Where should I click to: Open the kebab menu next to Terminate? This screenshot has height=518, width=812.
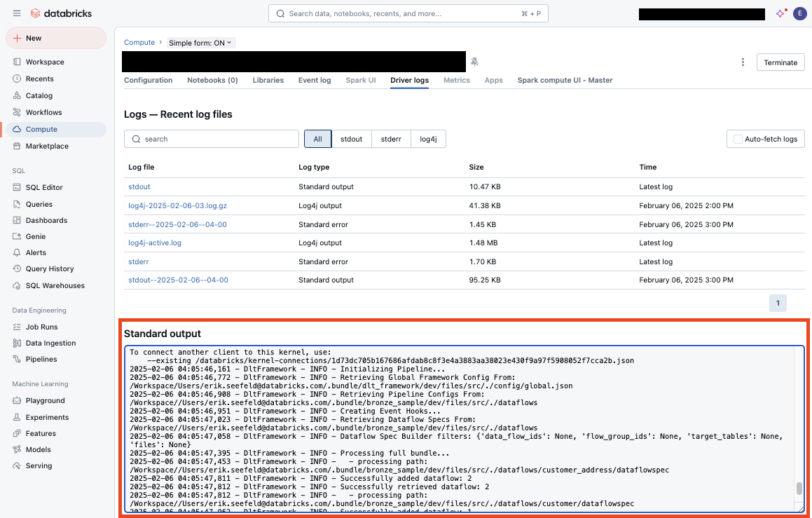click(x=743, y=62)
